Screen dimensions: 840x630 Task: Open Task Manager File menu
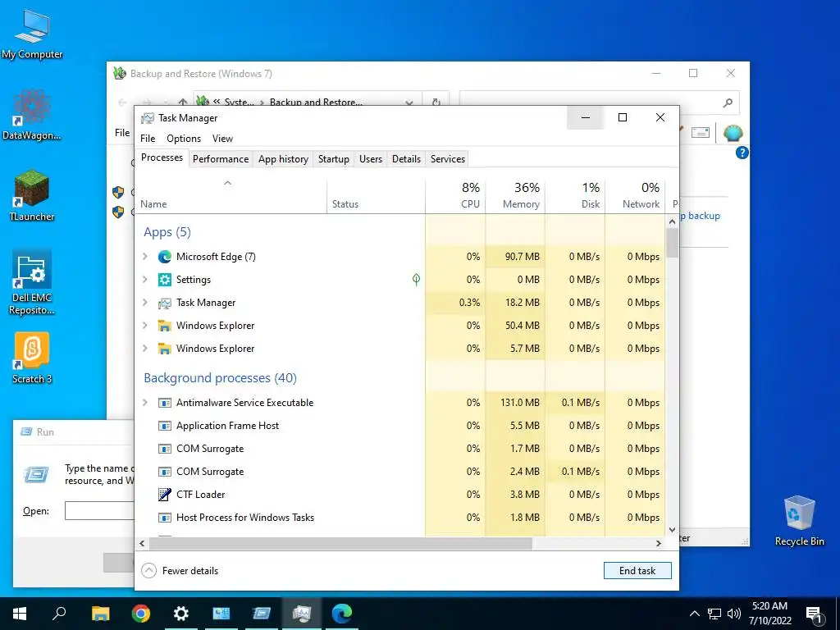coord(148,138)
